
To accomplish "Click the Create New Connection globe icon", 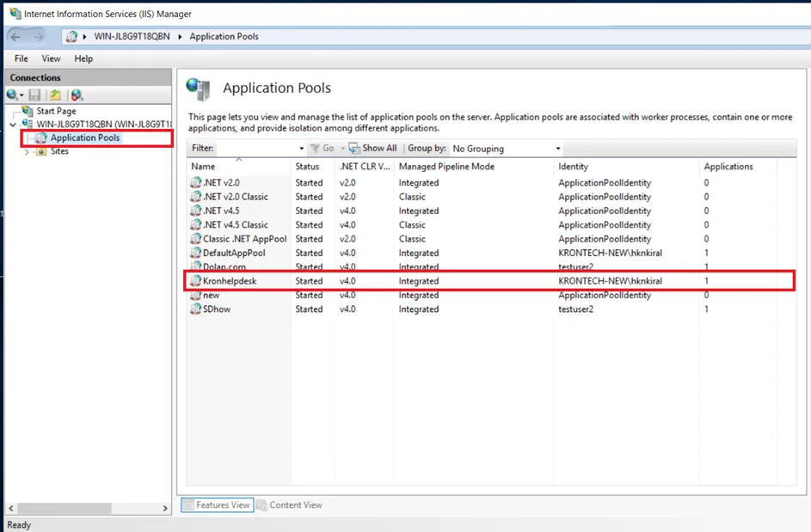I will click(12, 95).
